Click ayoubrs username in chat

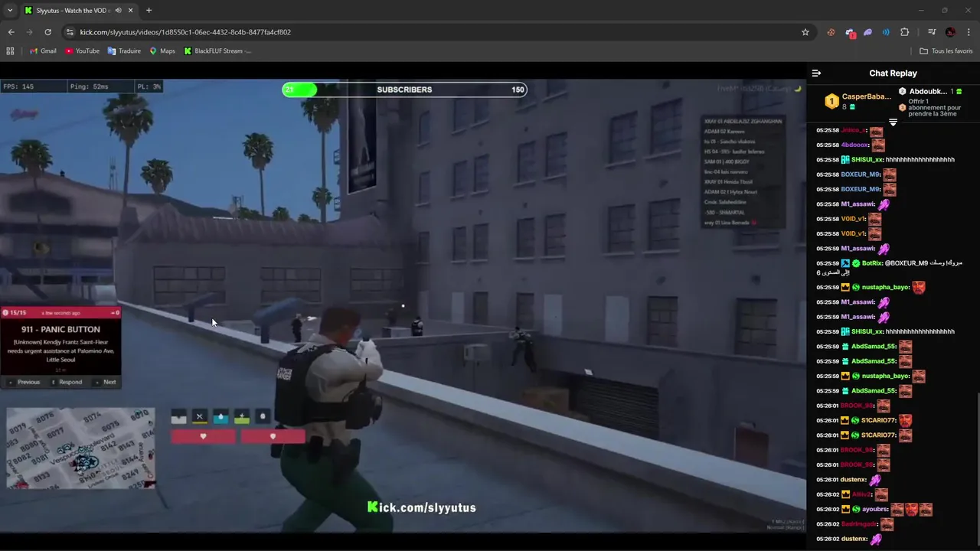pos(874,509)
